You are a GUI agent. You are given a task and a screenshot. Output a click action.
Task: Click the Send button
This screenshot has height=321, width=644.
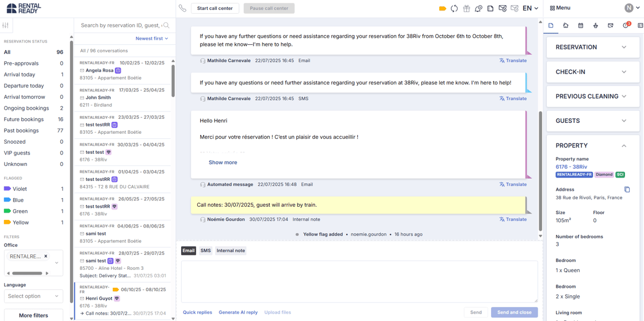tap(476, 312)
